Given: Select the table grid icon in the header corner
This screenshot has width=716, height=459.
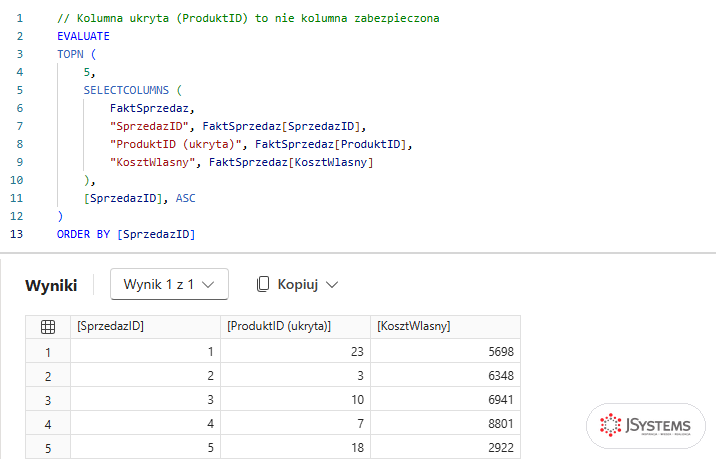Looking at the screenshot, I should click(48, 327).
